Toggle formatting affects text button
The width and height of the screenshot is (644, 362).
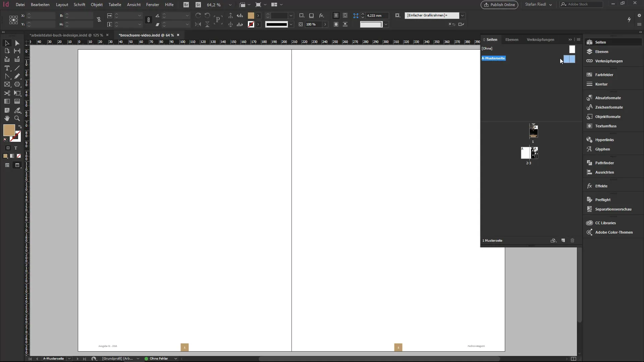[x=15, y=148]
